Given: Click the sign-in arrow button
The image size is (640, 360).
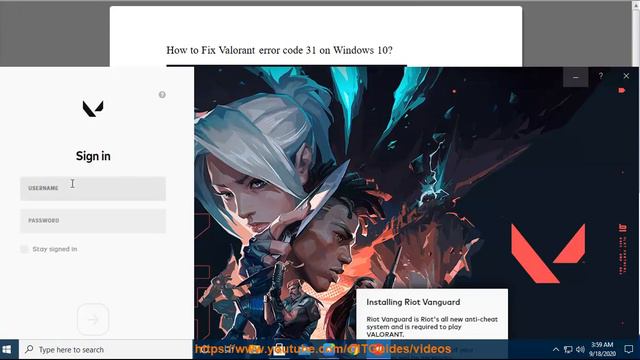Looking at the screenshot, I should coord(93,319).
